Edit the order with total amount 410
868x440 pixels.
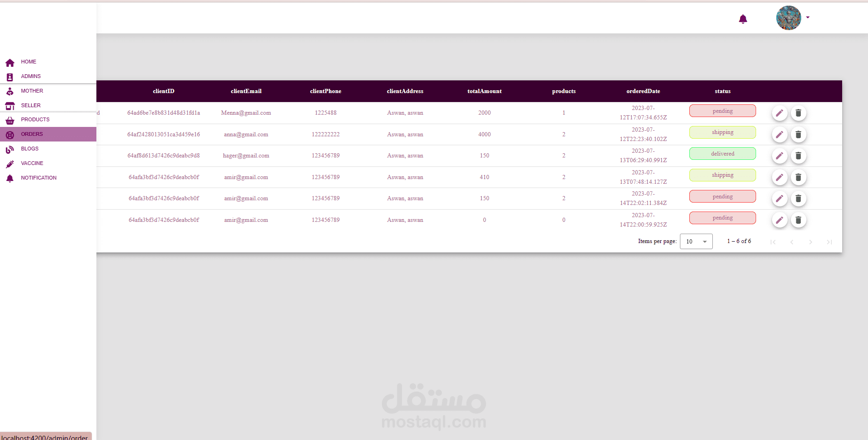tap(780, 177)
